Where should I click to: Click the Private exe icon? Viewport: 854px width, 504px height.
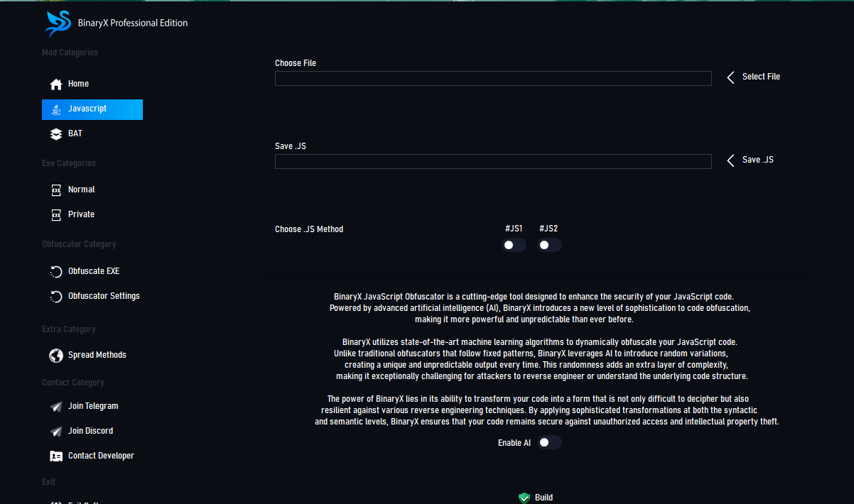click(56, 214)
